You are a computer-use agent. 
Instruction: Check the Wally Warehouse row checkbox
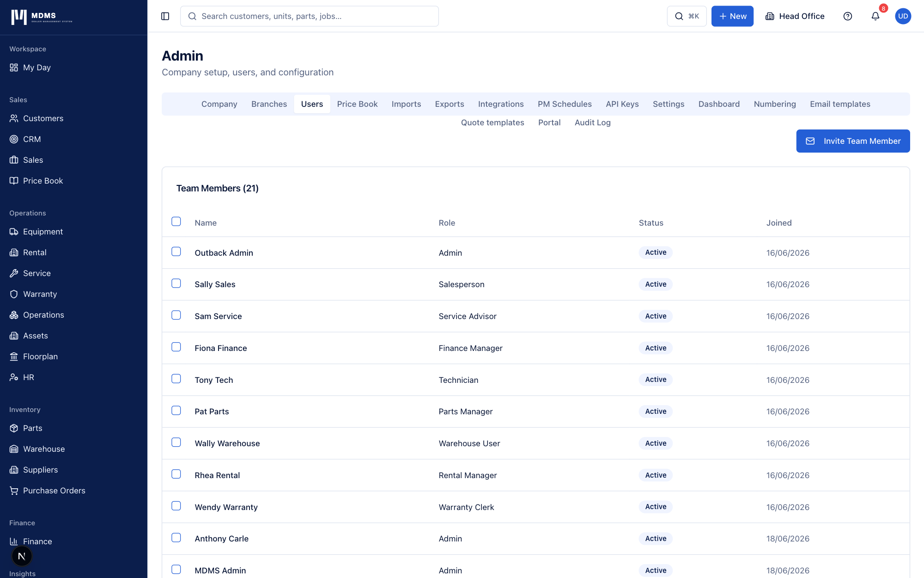pos(176,443)
